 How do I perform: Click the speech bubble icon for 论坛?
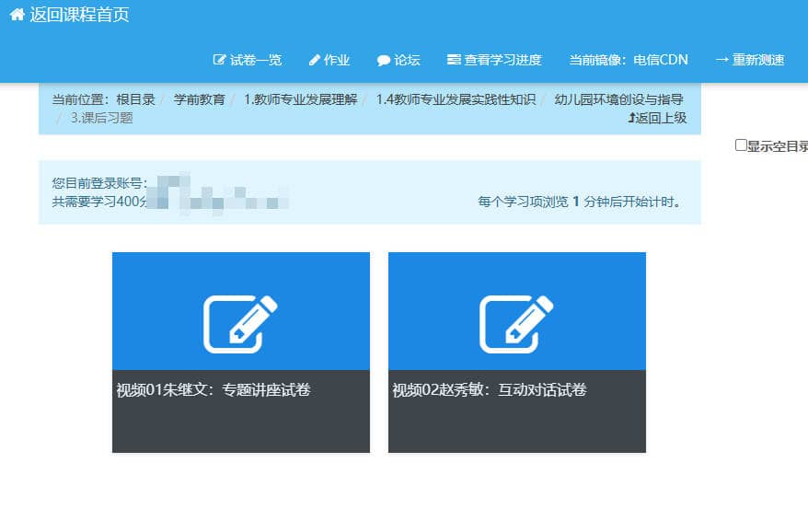click(x=384, y=61)
